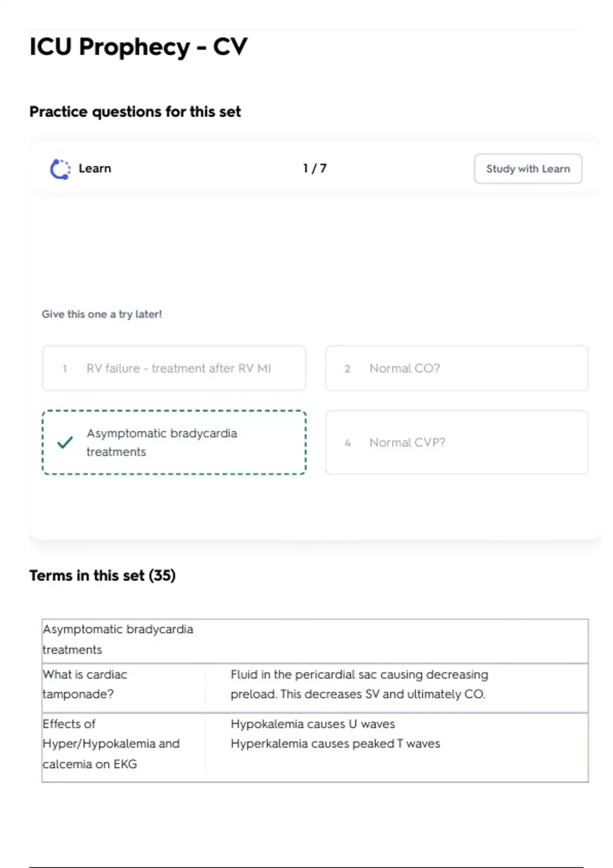This screenshot has height=868, width=613.
Task: Click the number 2 beside Normal CO?
Action: (x=347, y=369)
